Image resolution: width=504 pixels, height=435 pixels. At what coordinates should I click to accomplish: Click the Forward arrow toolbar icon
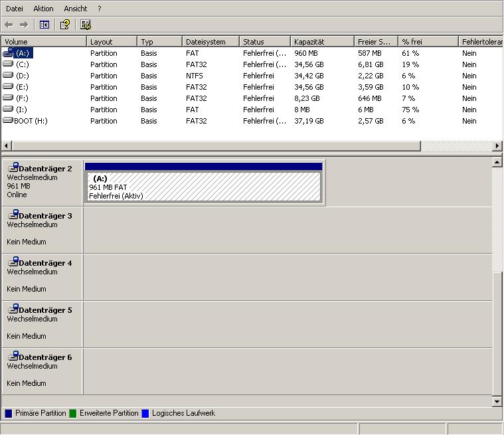pos(24,25)
